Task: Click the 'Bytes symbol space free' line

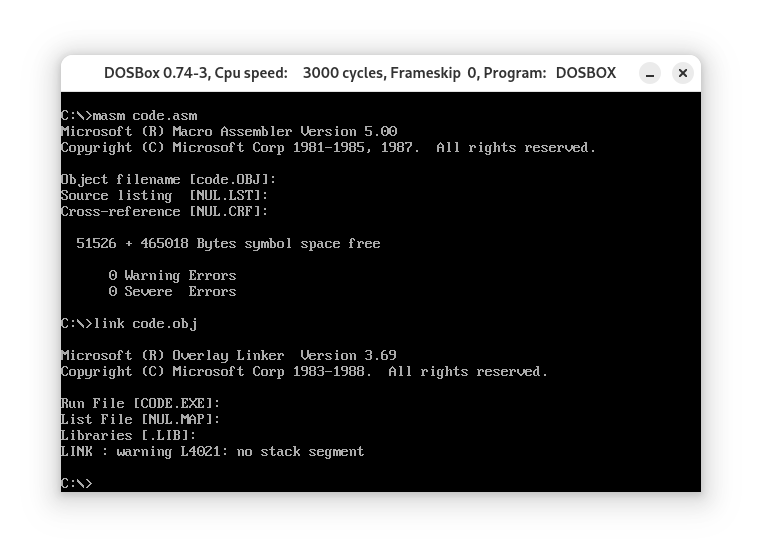Action: point(228,244)
